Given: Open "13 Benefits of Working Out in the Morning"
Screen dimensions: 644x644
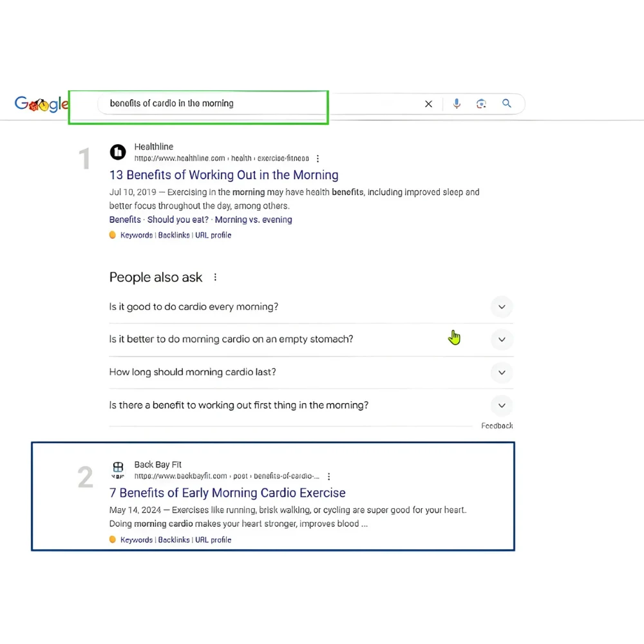Looking at the screenshot, I should 223,175.
